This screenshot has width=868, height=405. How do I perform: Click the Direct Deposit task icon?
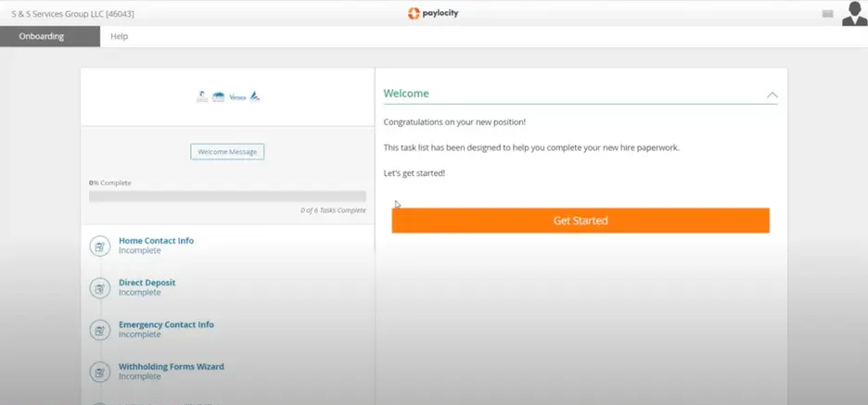point(99,288)
